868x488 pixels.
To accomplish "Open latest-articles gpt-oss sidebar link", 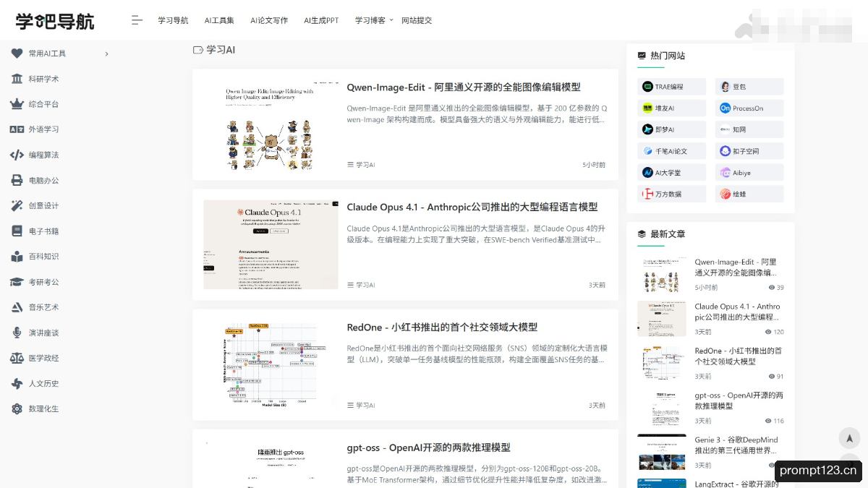I will click(x=739, y=401).
